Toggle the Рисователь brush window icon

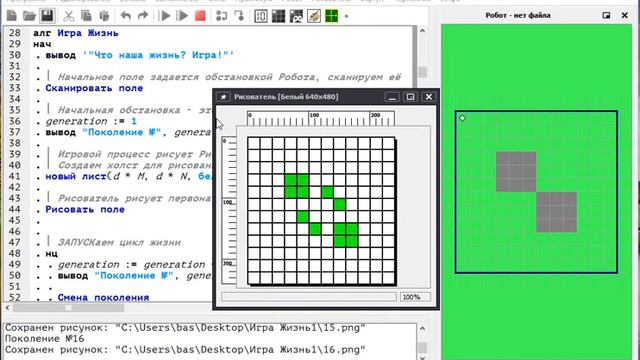click(314, 16)
